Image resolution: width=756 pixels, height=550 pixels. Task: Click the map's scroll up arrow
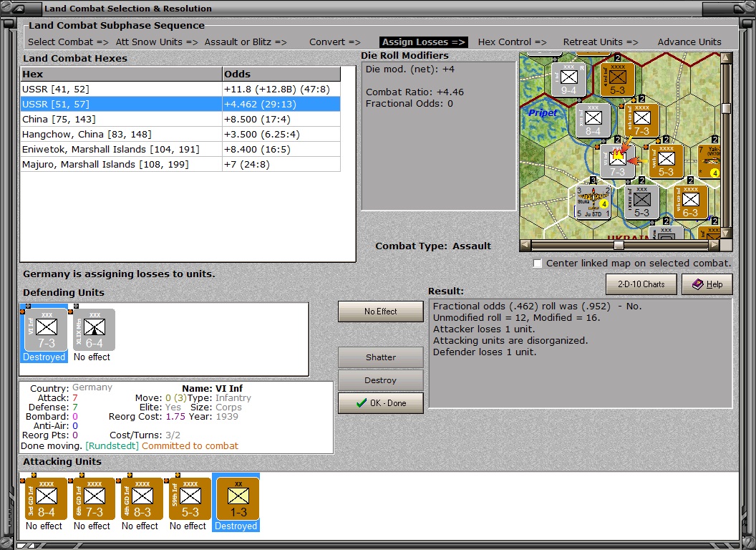[726, 58]
